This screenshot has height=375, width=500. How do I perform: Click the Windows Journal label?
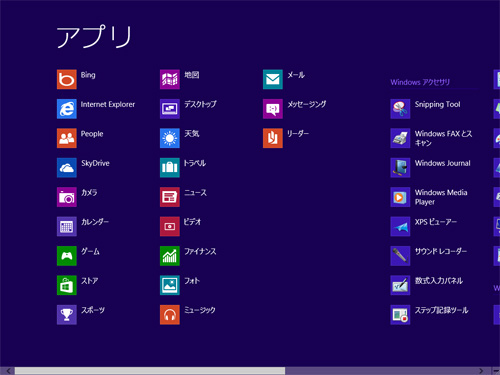pyautogui.click(x=443, y=163)
